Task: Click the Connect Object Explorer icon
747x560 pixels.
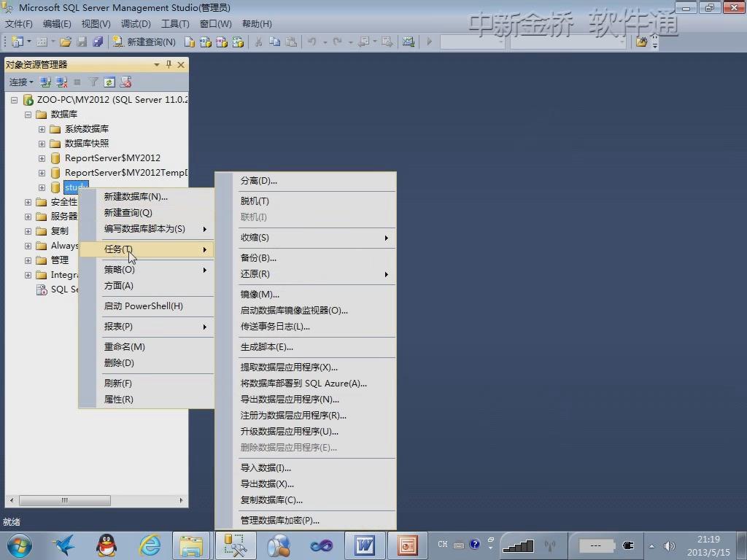Action: (x=45, y=82)
